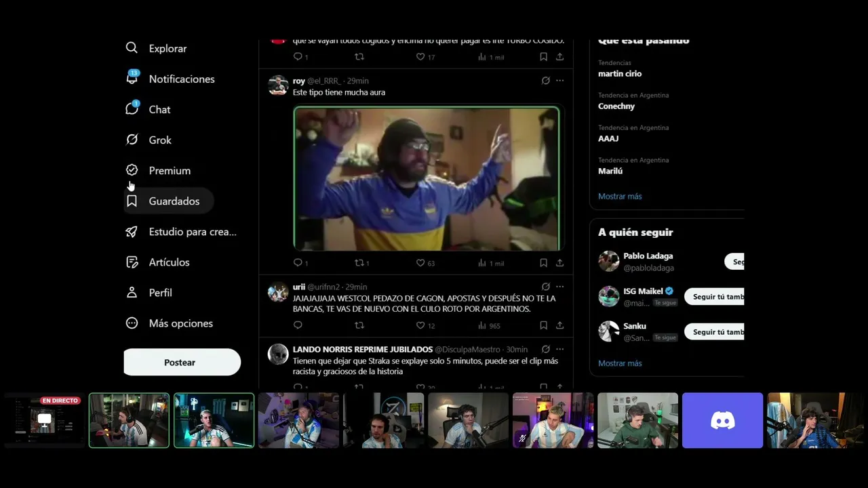Like roy's post with 63 likes
The height and width of the screenshot is (488, 868).
coord(420,263)
